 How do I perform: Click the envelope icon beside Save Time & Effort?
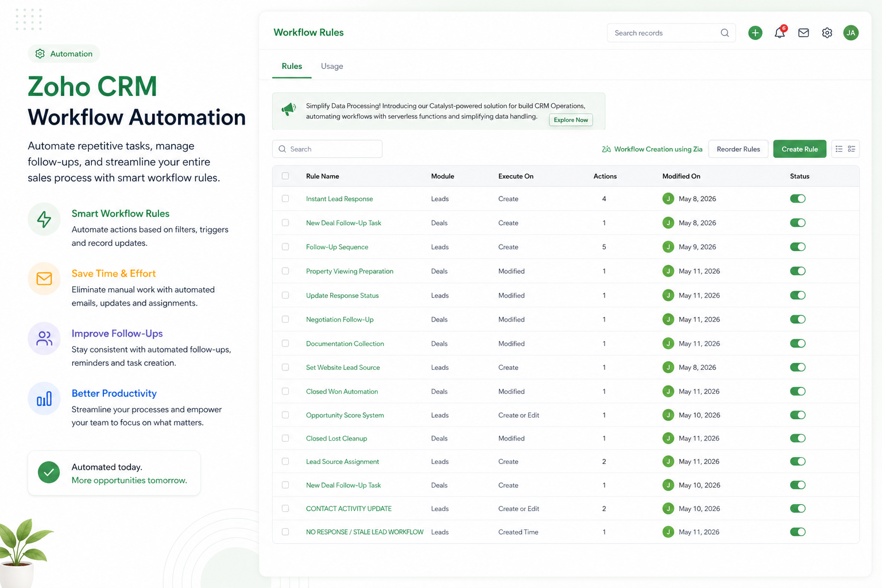click(44, 278)
